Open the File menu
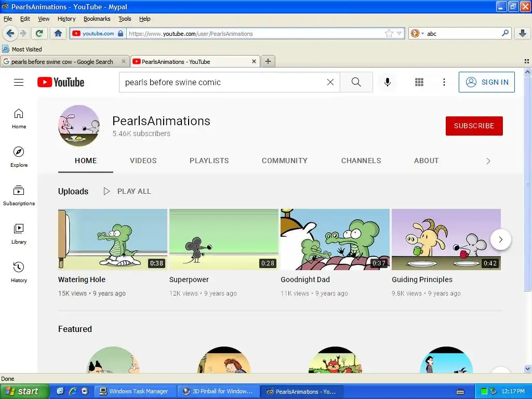The width and height of the screenshot is (532, 399). 8,19
